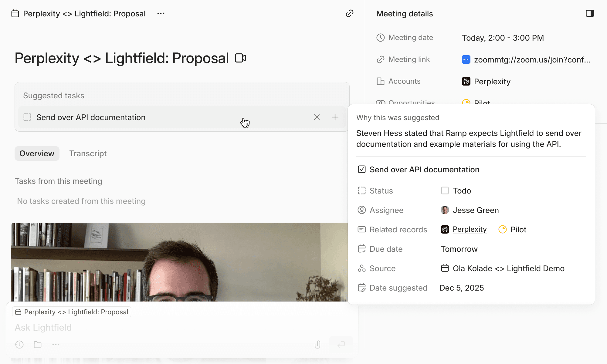This screenshot has height=364, width=607.
Task: Attach a file with the paperclip icon
Action: pos(317,345)
